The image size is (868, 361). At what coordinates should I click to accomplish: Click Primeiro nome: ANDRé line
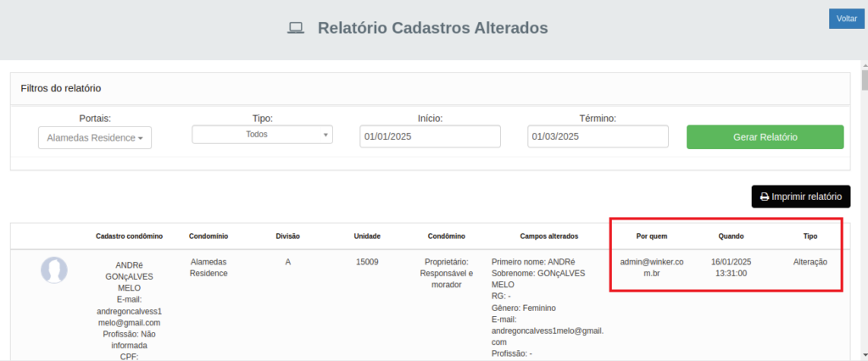tap(533, 262)
